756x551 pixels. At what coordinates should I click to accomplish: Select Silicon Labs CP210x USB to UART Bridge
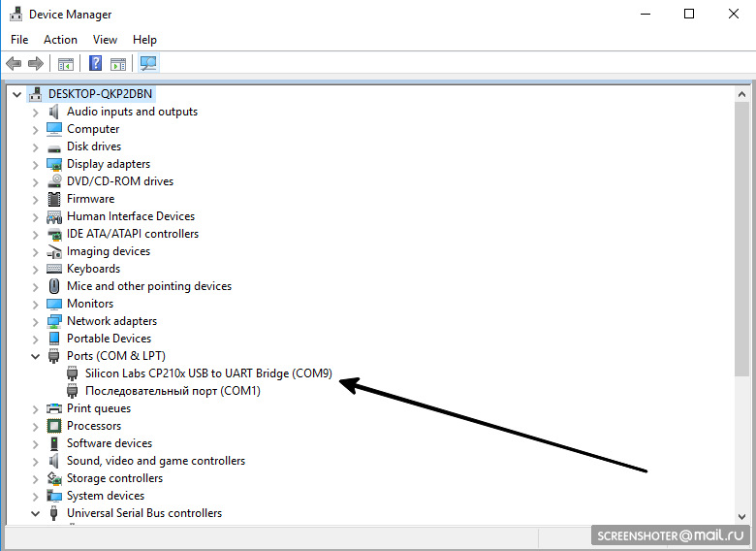click(207, 373)
